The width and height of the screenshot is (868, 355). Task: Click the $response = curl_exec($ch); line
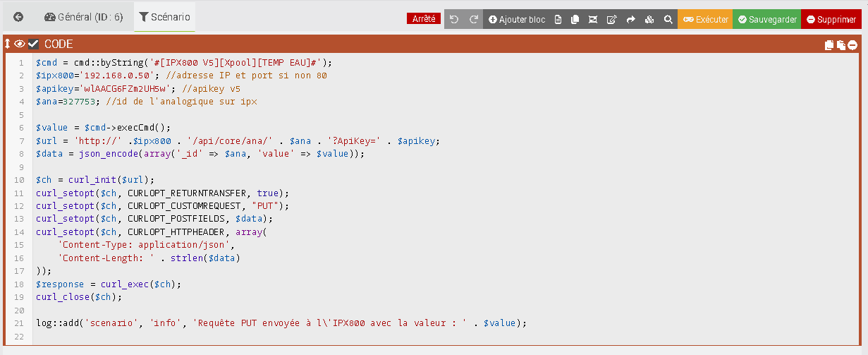point(109,284)
